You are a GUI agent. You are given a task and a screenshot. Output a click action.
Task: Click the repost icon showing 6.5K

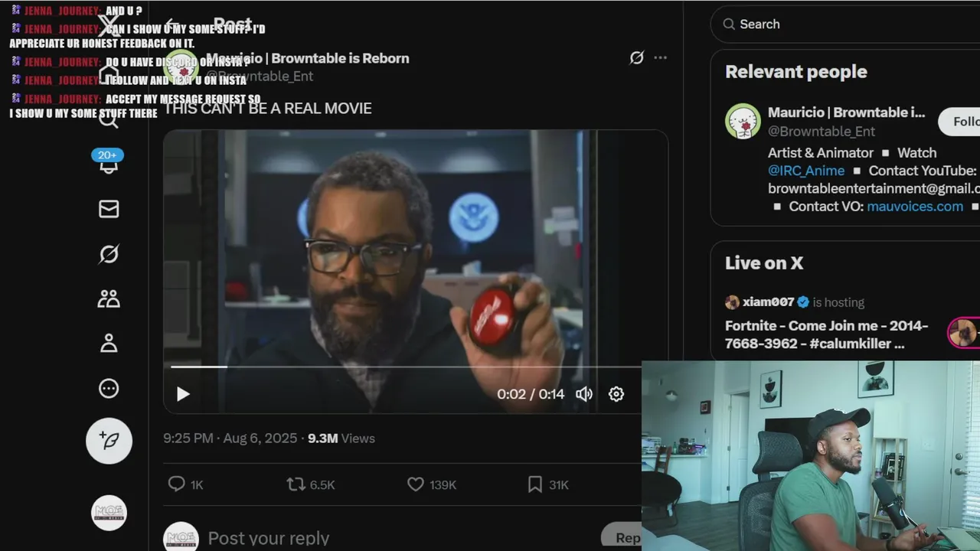[310, 484]
